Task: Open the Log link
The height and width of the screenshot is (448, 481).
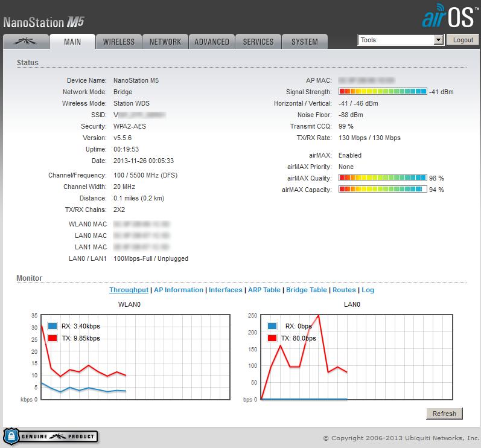Action: coord(368,290)
